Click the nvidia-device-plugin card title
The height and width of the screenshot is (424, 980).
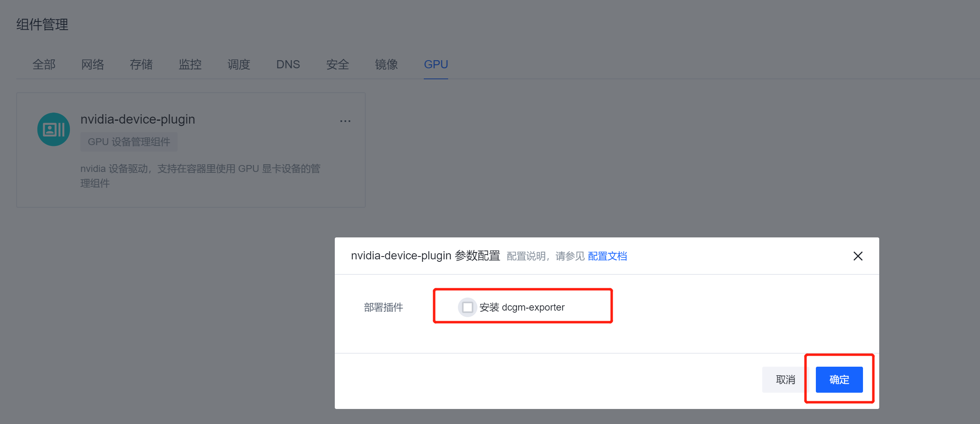pyautogui.click(x=137, y=119)
